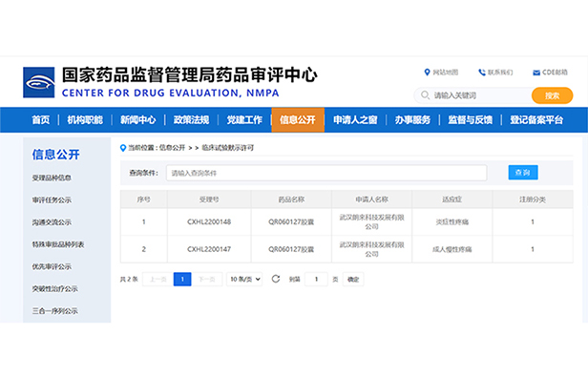Viewport: 588px width, 378px height.
Task: Click the 适应症 column header
Action: pyautogui.click(x=452, y=199)
